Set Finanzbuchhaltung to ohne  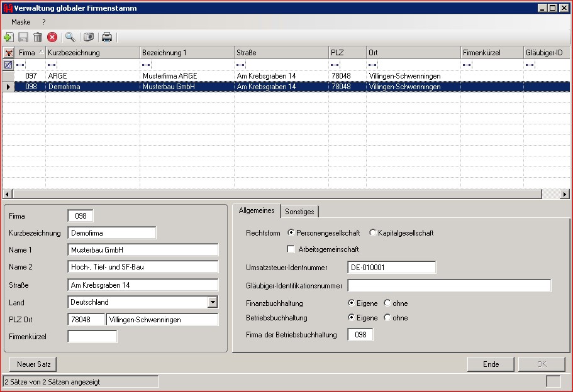click(x=387, y=303)
